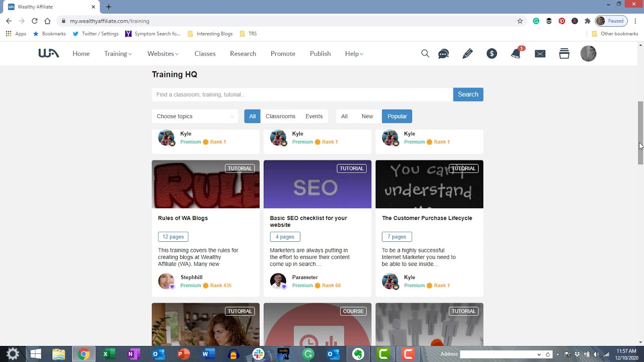Select the Classrooms filter tab
The width and height of the screenshot is (644, 362).
click(280, 116)
